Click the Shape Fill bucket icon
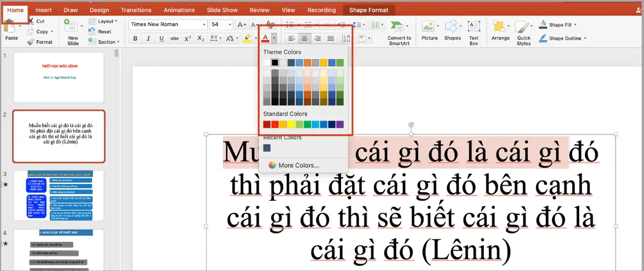Screen dimensions: 644x271 [x=543, y=25]
